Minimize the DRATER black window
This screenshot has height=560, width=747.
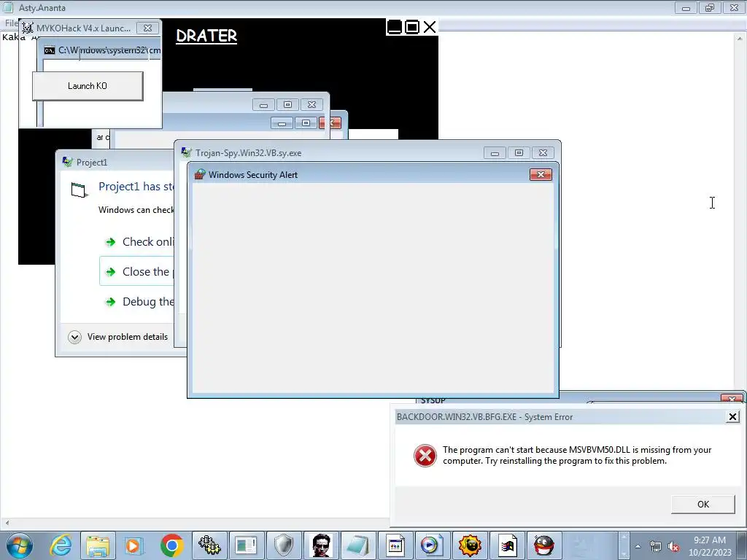(395, 27)
